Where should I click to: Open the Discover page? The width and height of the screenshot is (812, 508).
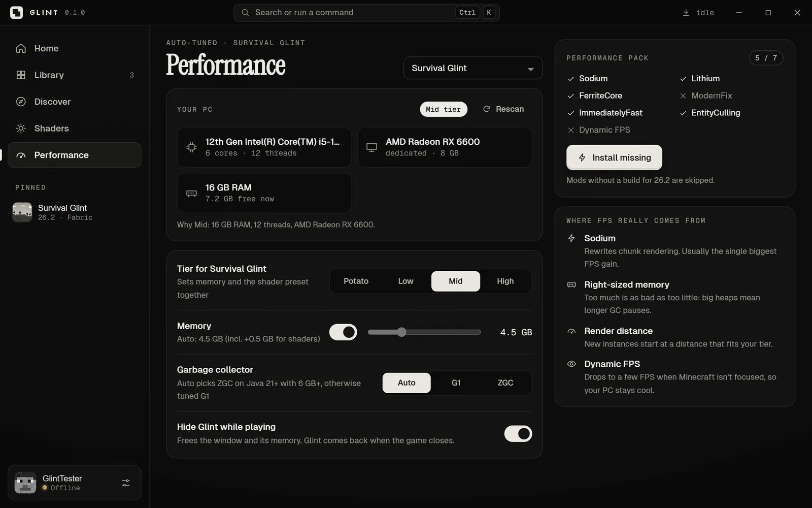click(x=75, y=102)
